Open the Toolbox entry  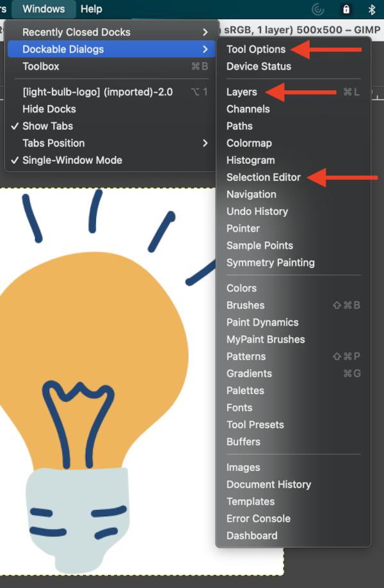point(41,67)
